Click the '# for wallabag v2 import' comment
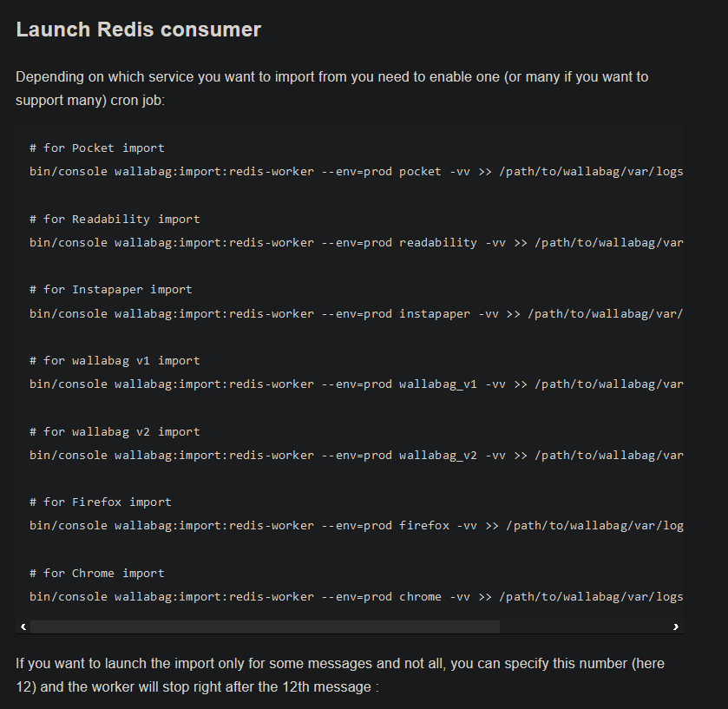The image size is (728, 709). [x=115, y=431]
